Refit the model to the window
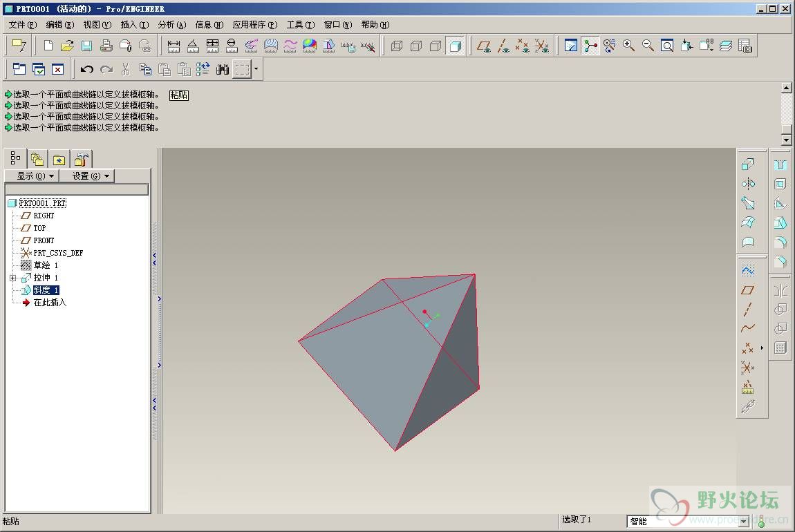Screen dimensions: 795x532 pos(667,46)
